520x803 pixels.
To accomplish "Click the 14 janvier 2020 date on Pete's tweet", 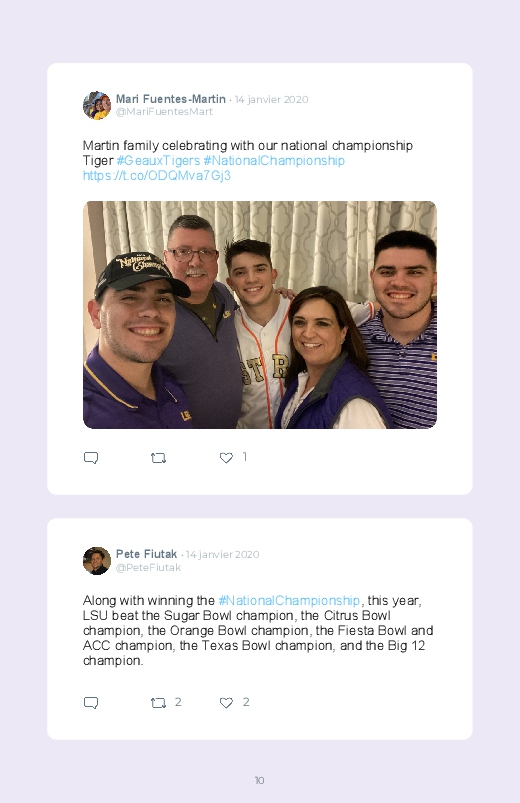I will [x=222, y=555].
